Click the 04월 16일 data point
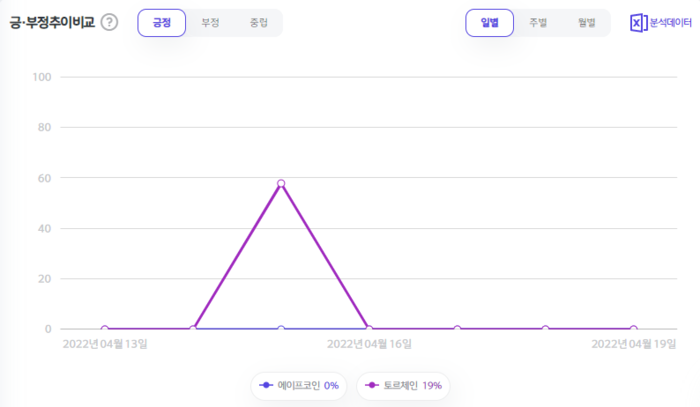This screenshot has height=407, width=700. pos(369,329)
